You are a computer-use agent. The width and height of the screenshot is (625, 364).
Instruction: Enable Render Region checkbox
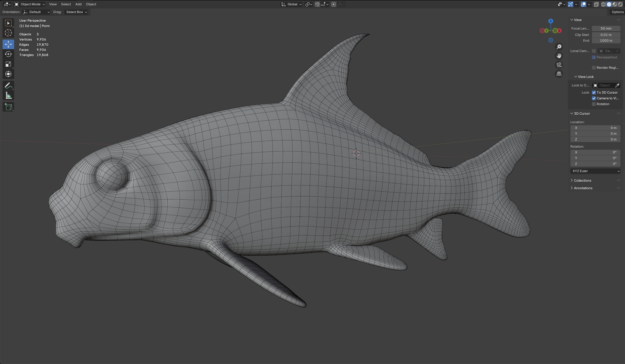pyautogui.click(x=594, y=68)
